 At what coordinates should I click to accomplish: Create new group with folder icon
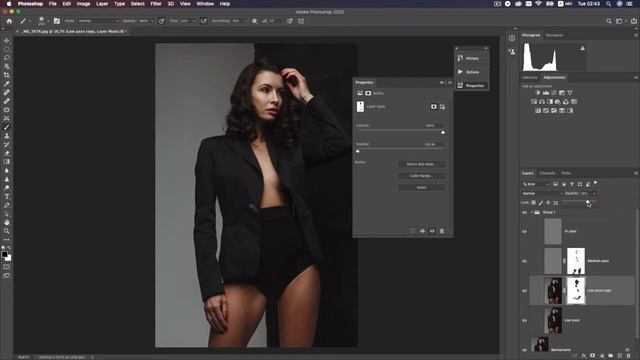[611, 356]
